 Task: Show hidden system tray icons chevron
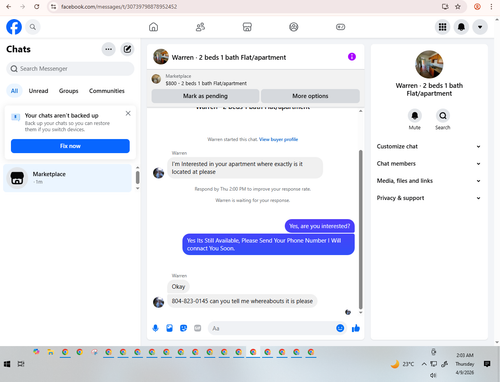pyautogui.click(x=424, y=364)
